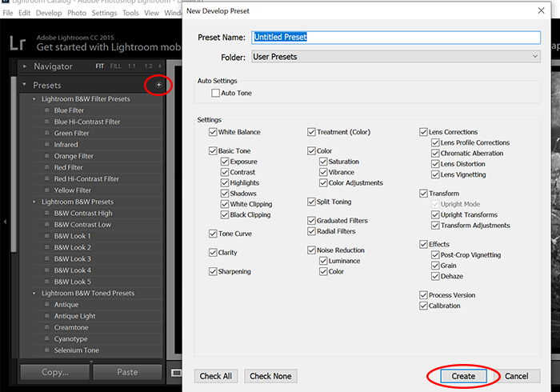Click the Preset Name text field
The width and height of the screenshot is (560, 392).
(x=396, y=37)
